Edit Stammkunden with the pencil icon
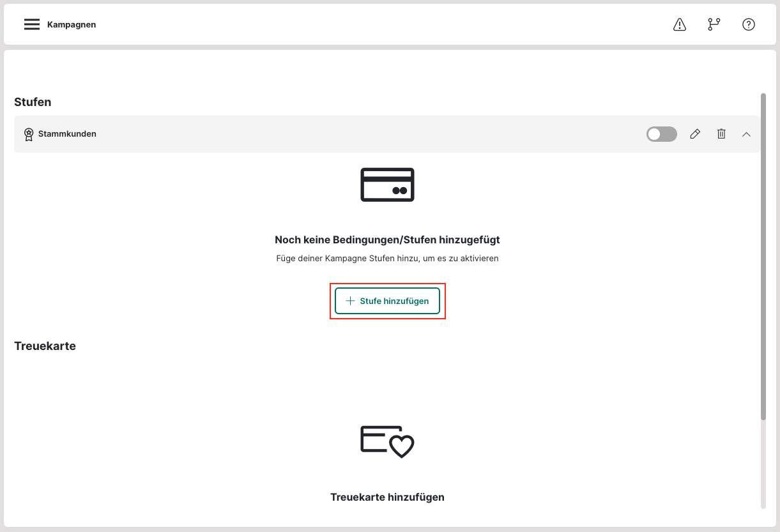Viewport: 780px width, 532px height. coord(695,134)
